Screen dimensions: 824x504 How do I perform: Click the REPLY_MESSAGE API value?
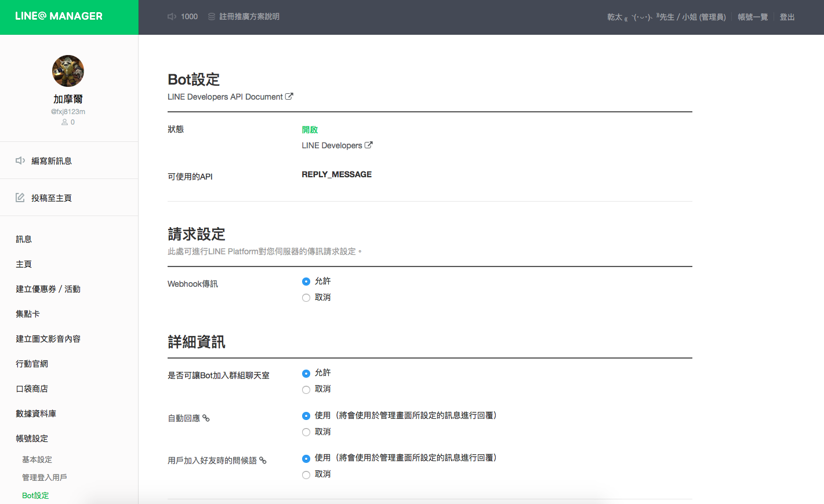pyautogui.click(x=337, y=174)
